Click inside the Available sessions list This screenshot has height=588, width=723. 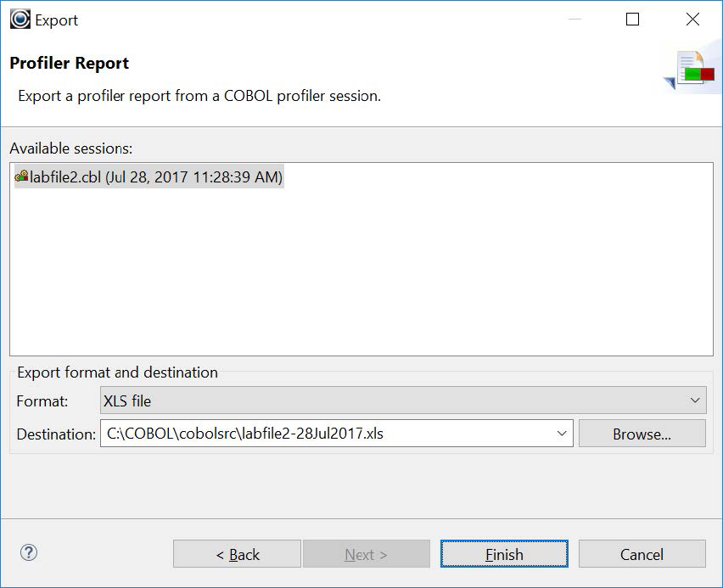(361, 272)
